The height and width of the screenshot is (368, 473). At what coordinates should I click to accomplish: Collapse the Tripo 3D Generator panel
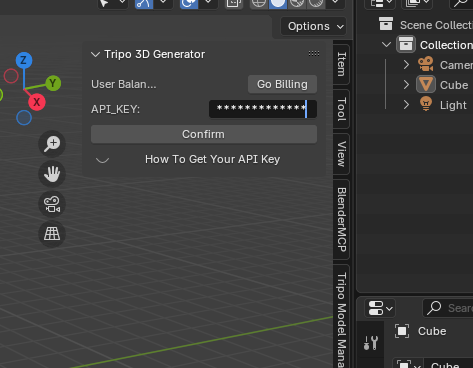(95, 54)
